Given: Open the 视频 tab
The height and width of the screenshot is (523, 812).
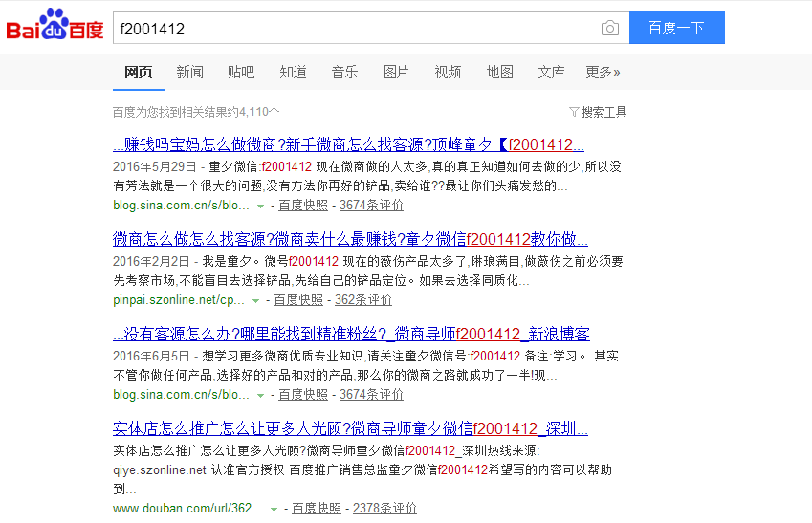Looking at the screenshot, I should (x=448, y=72).
